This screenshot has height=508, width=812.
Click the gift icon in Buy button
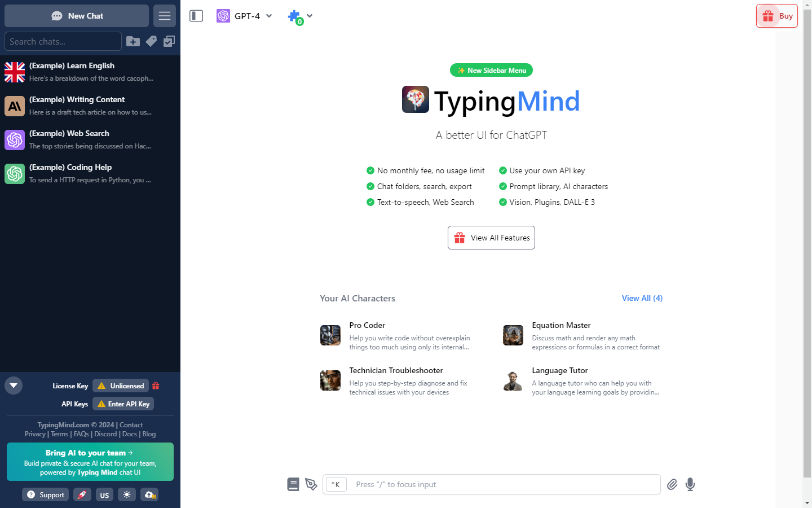(x=768, y=16)
